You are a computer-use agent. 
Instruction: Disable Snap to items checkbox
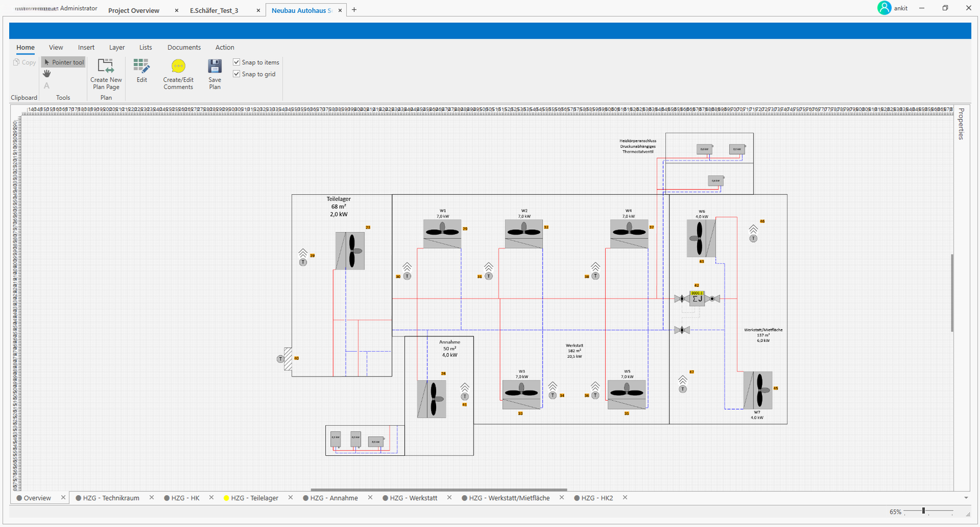point(236,62)
